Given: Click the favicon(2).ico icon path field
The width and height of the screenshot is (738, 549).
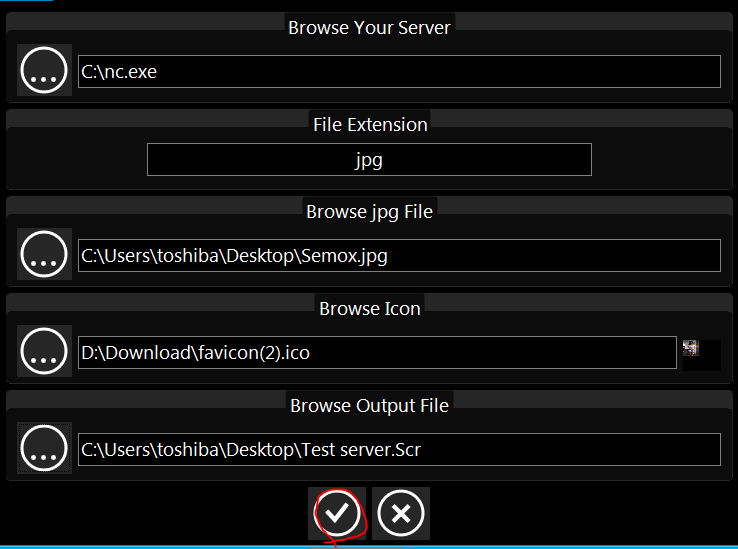Looking at the screenshot, I should (377, 353).
